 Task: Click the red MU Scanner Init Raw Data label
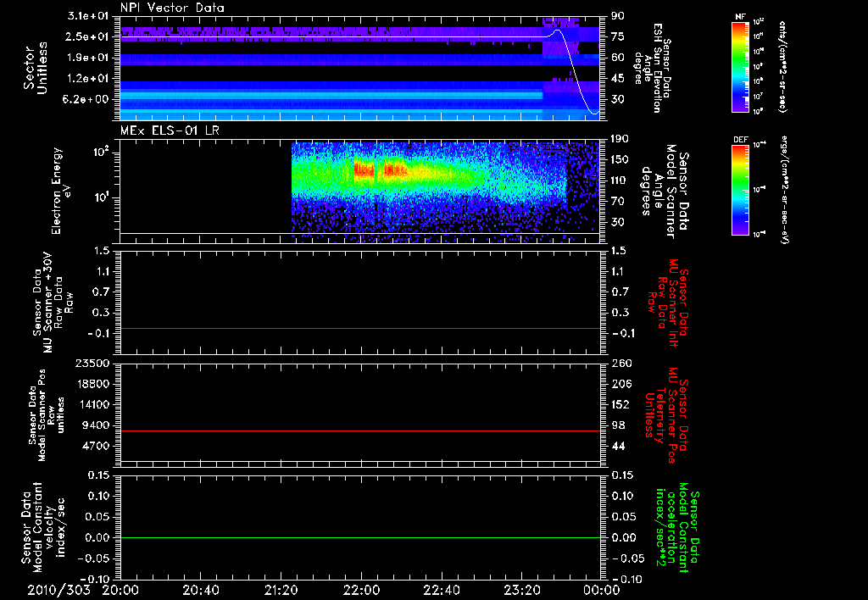668,302
